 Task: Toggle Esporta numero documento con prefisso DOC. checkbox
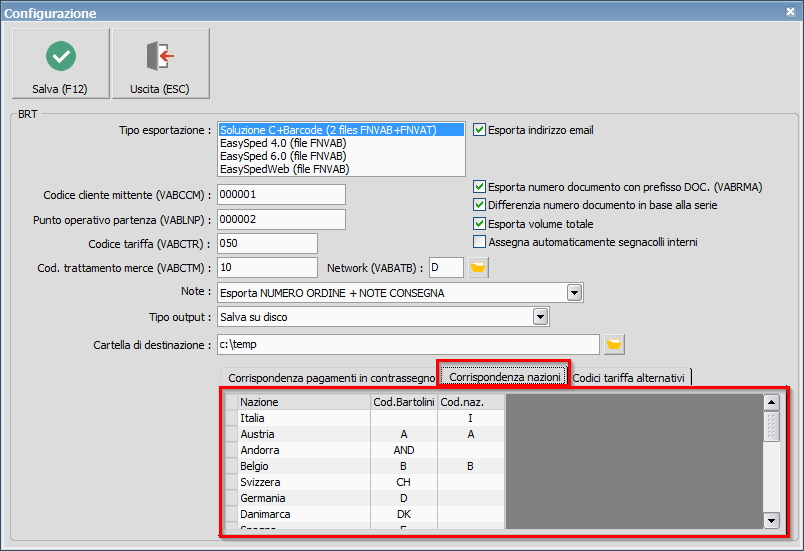click(479, 187)
